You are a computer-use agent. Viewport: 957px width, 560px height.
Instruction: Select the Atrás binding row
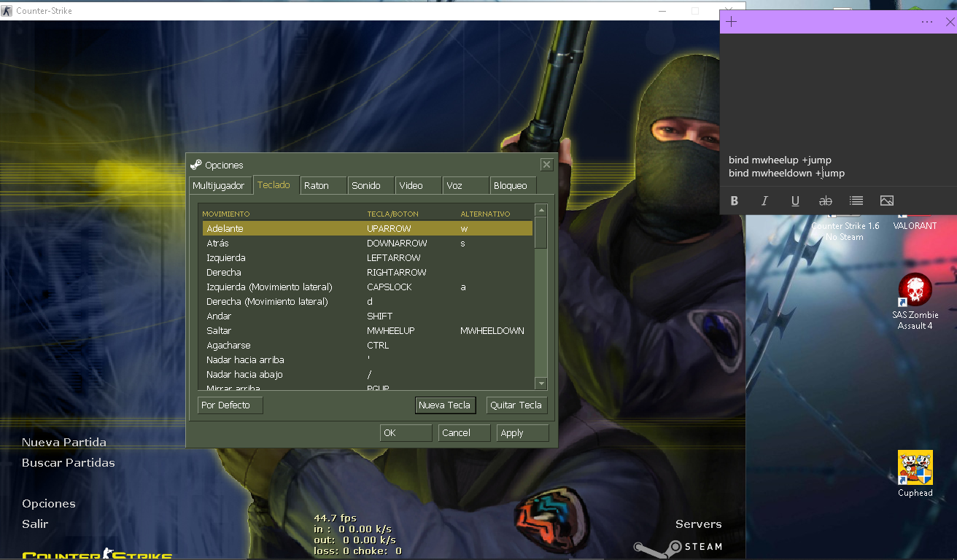click(x=368, y=243)
